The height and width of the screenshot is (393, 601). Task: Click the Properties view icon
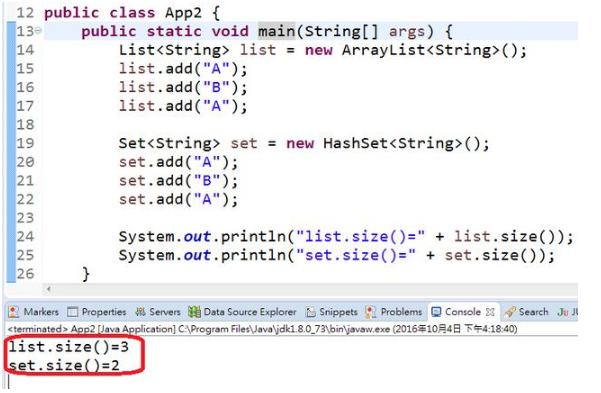(72, 312)
